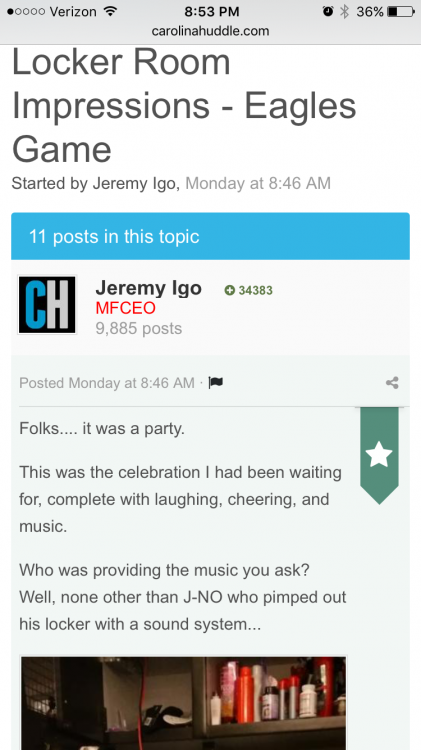Tap the 9,885 posts count
Screen dimensions: 421x750
(138, 329)
